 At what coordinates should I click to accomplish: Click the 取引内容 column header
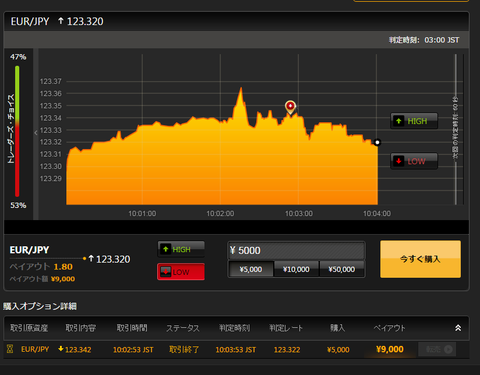pyautogui.click(x=81, y=328)
